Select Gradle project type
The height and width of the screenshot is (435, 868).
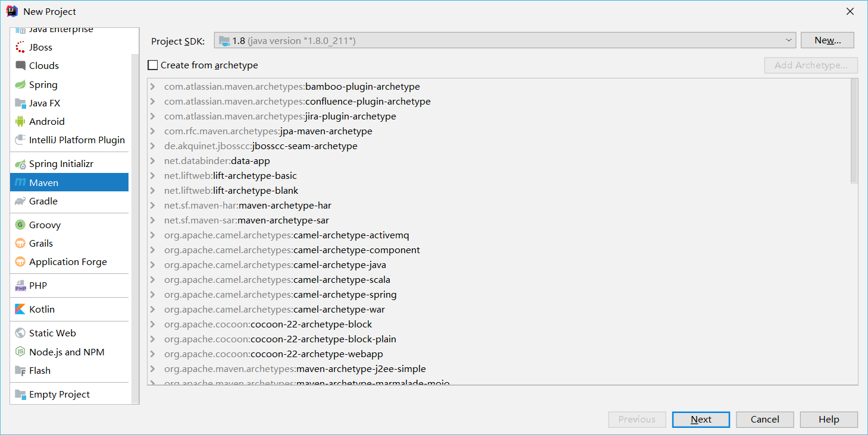pyautogui.click(x=69, y=201)
